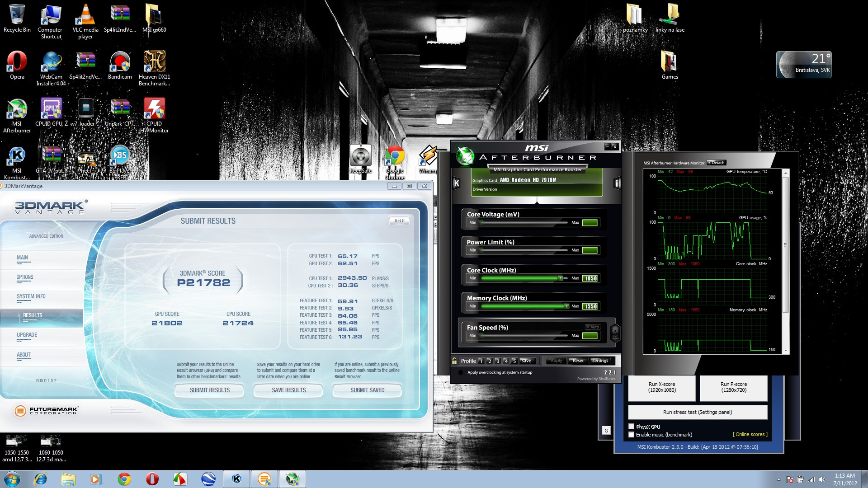Screen dimensions: 868x488
Task: Open Afterburner information panel icon
Action: pyautogui.click(x=617, y=183)
